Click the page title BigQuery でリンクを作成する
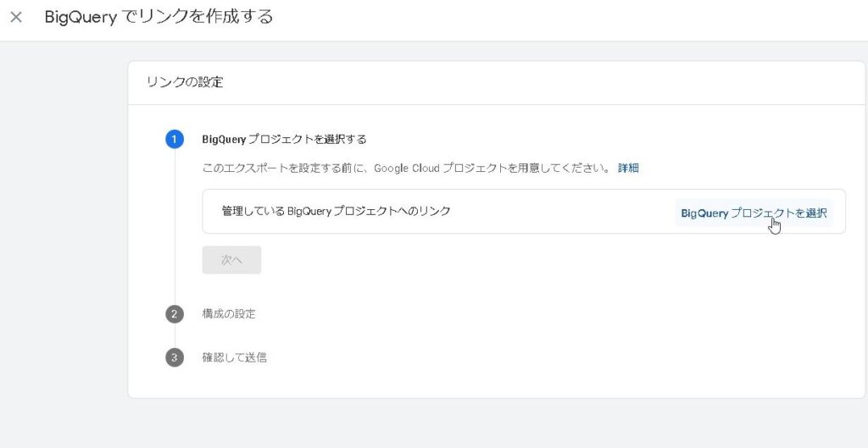The height and width of the screenshot is (448, 868). click(159, 17)
